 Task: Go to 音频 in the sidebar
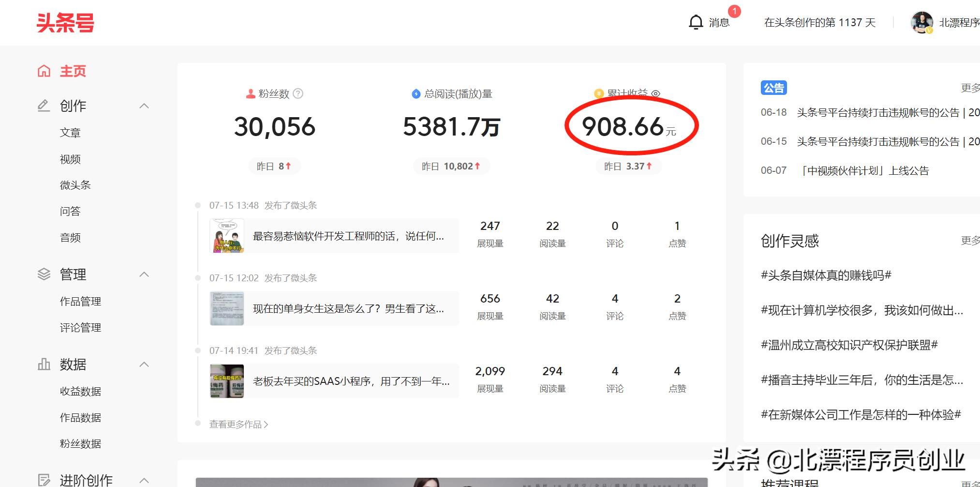(x=70, y=238)
